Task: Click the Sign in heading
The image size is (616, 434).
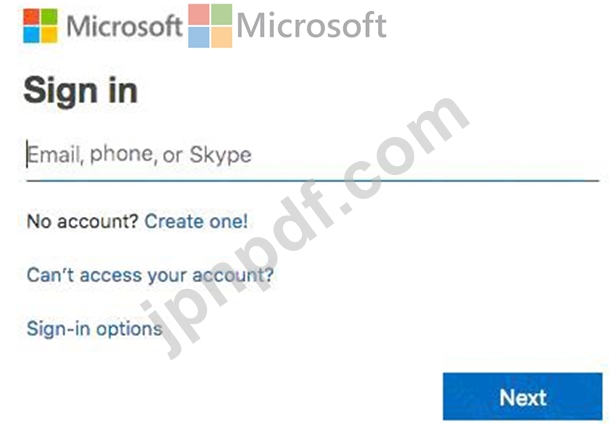Action: click(81, 91)
